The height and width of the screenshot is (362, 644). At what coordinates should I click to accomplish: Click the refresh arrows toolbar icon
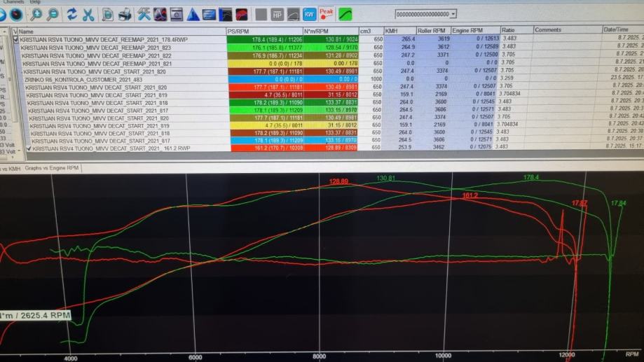(71, 14)
